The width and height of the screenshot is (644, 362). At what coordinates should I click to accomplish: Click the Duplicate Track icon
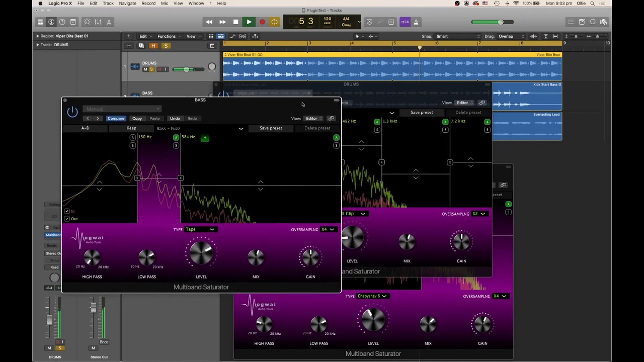[x=141, y=46]
